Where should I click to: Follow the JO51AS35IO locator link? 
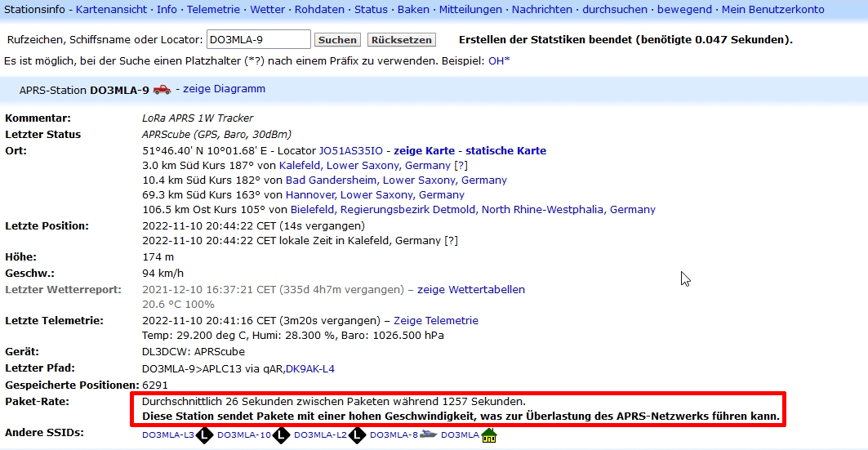[350, 151]
